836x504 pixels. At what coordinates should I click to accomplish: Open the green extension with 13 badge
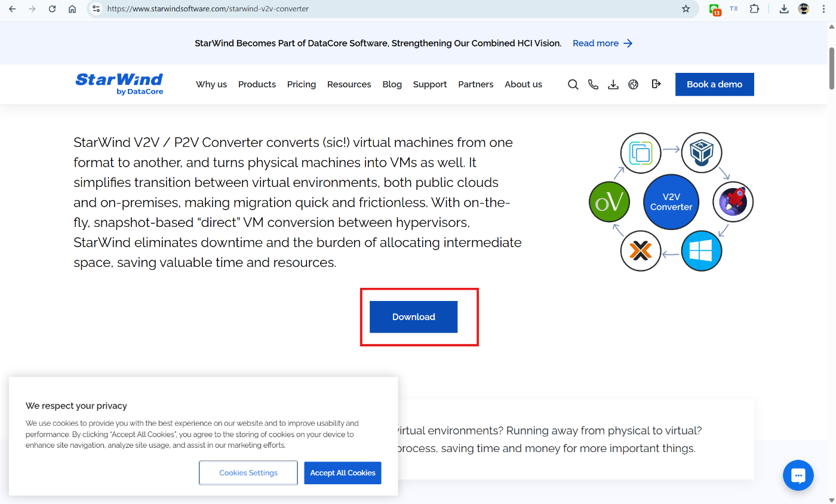[715, 10]
